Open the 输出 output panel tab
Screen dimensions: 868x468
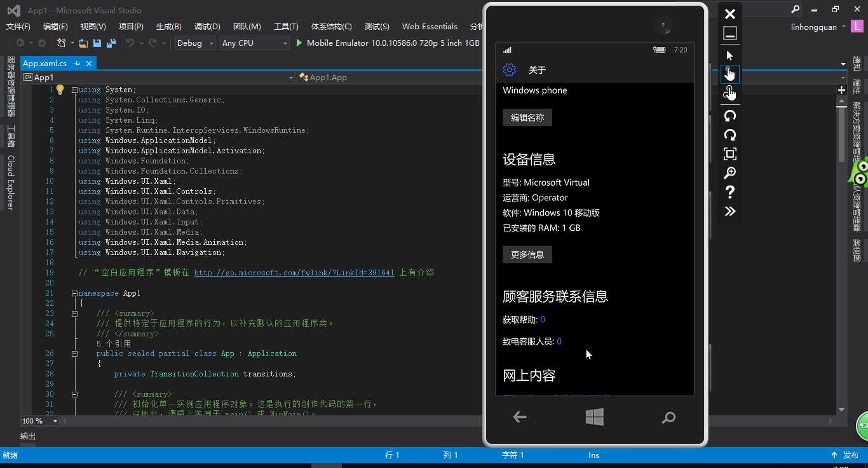point(28,436)
